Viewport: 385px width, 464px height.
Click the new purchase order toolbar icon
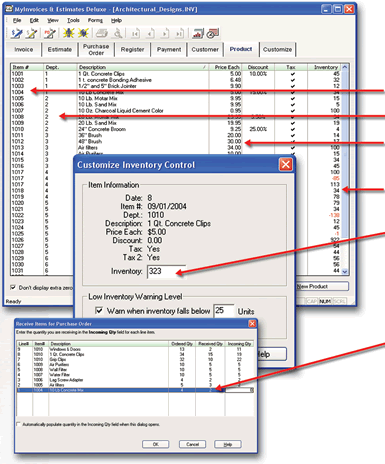coord(50,33)
